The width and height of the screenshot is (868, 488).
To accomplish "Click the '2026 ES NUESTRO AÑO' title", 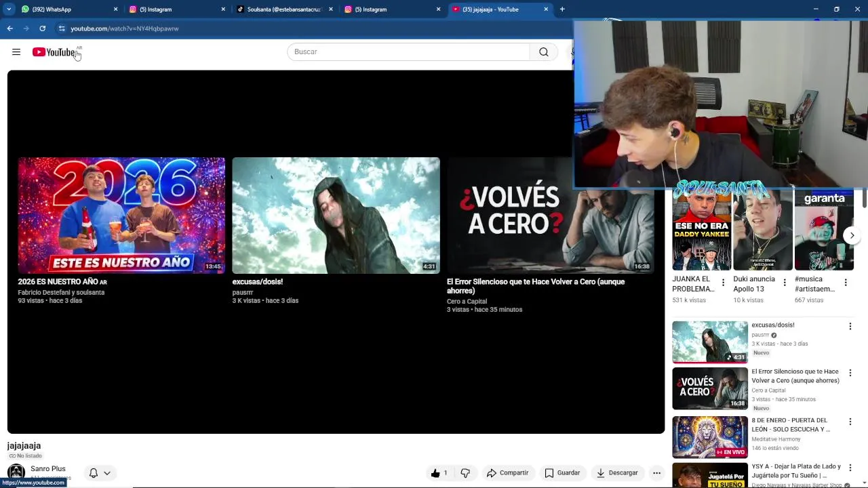I will (x=62, y=281).
